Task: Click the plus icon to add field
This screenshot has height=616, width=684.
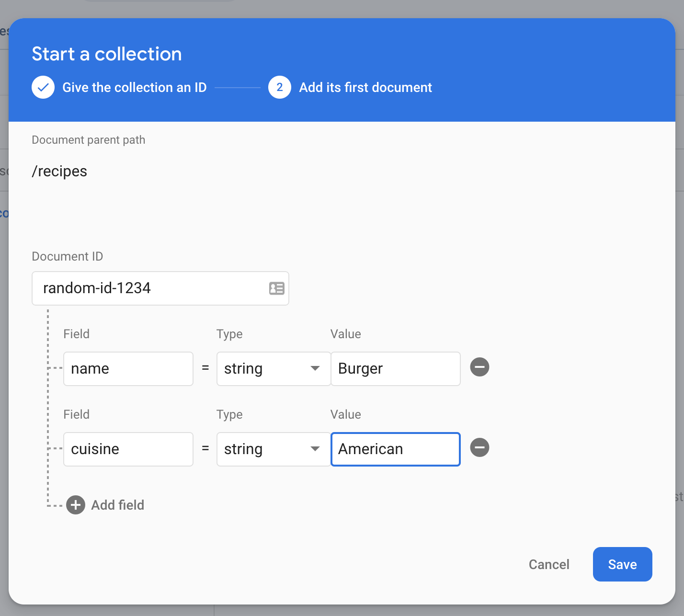Action: (x=76, y=505)
